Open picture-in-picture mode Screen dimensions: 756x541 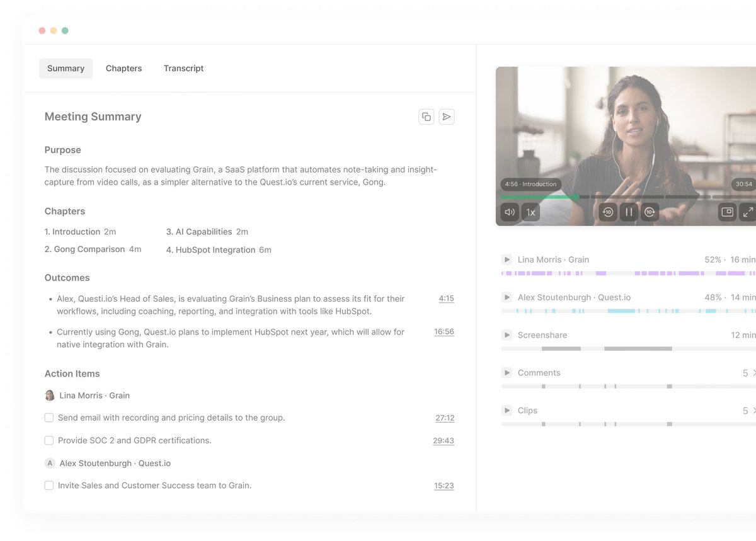point(727,213)
